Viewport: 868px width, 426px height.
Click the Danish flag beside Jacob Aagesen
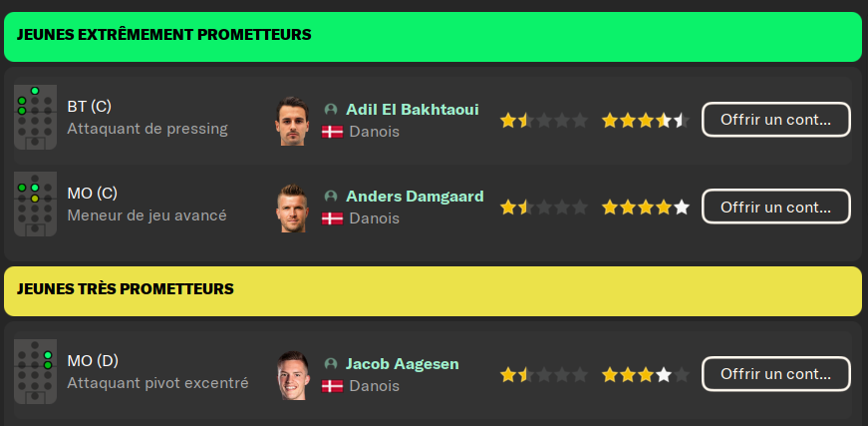point(333,386)
